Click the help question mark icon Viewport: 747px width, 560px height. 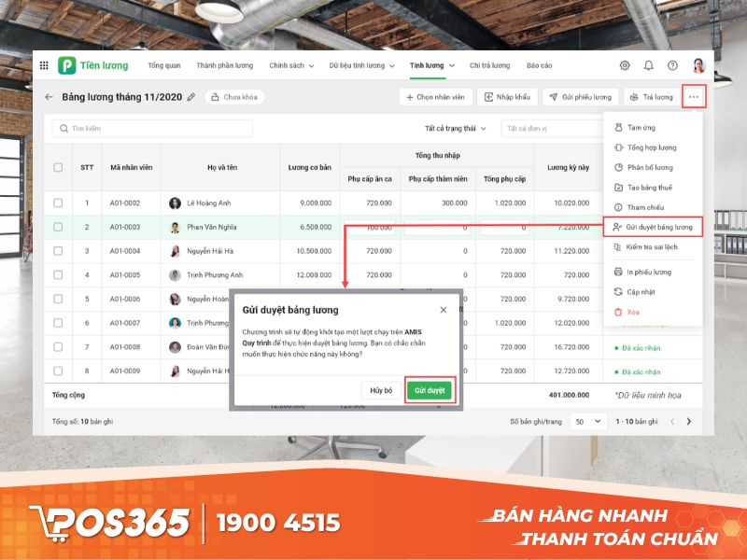point(671,65)
